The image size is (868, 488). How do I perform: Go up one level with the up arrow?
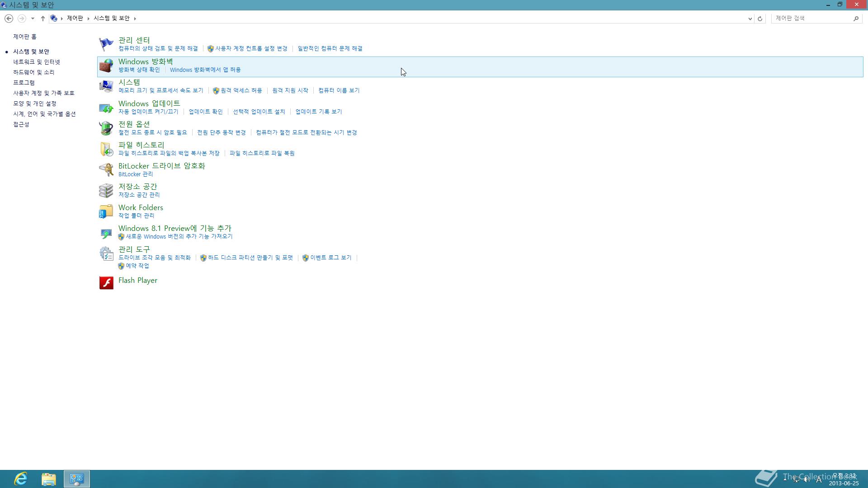click(42, 19)
